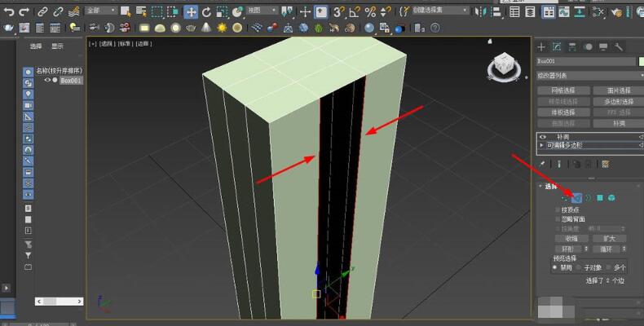Viewport: 644px width, 326px height.
Task: Click the Pin Stack icon below modifier stack
Action: pyautogui.click(x=543, y=165)
